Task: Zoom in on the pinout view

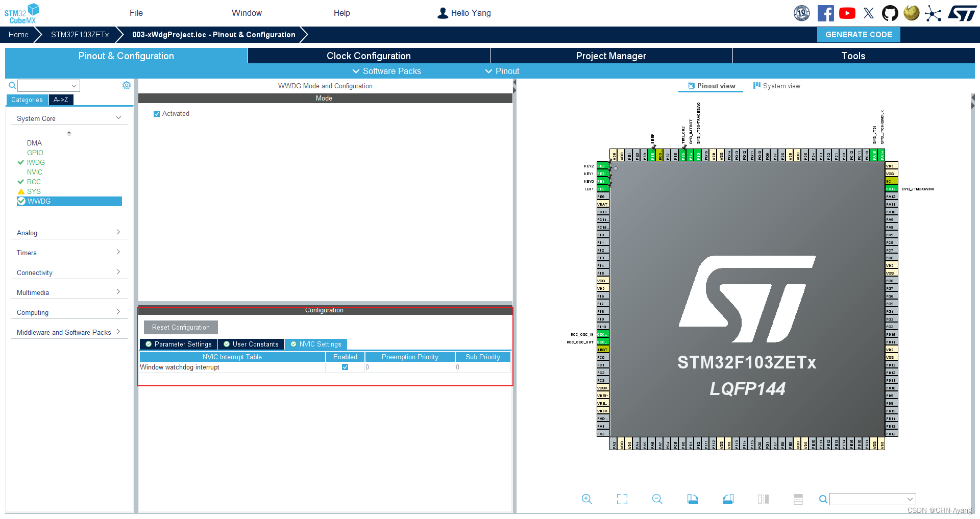Action: click(x=587, y=499)
